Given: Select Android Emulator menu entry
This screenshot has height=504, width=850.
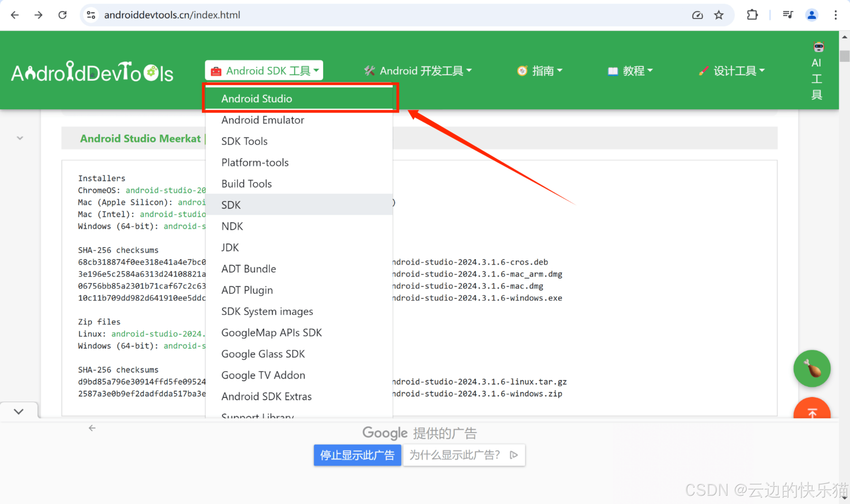Looking at the screenshot, I should 299,120.
